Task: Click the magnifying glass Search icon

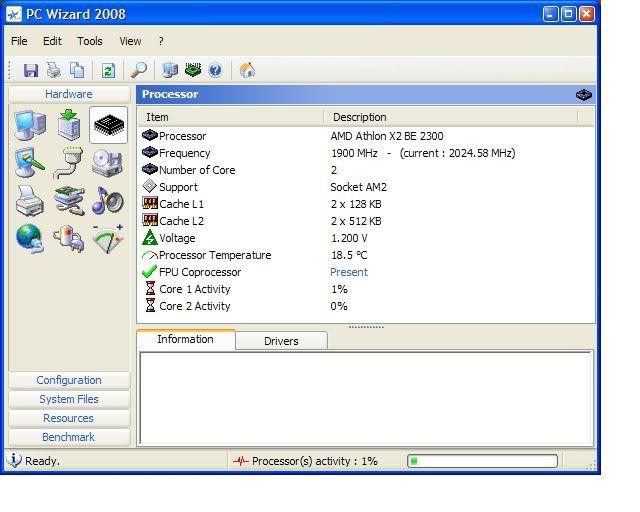Action: (x=139, y=70)
